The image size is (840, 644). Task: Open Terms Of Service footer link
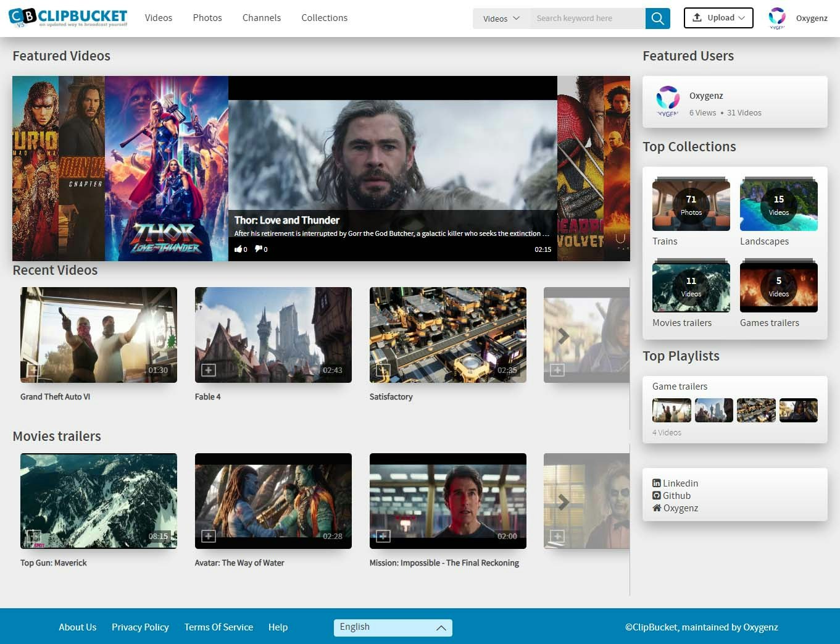click(218, 627)
